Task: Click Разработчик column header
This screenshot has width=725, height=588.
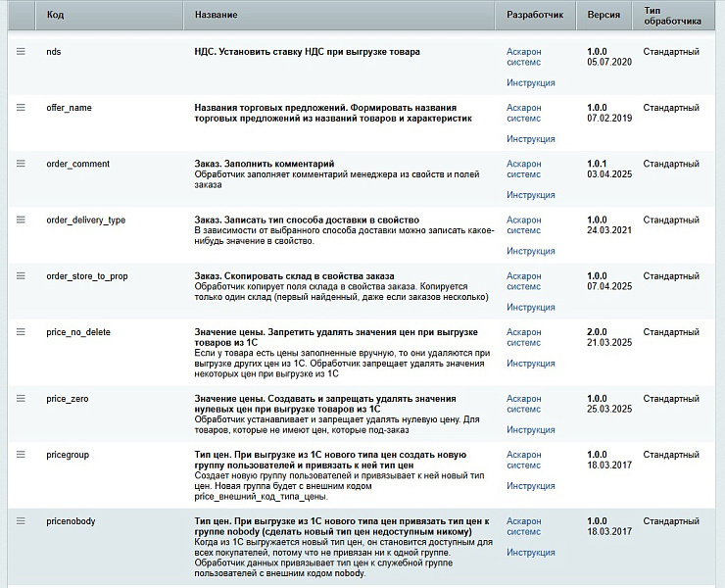Action: pos(535,15)
